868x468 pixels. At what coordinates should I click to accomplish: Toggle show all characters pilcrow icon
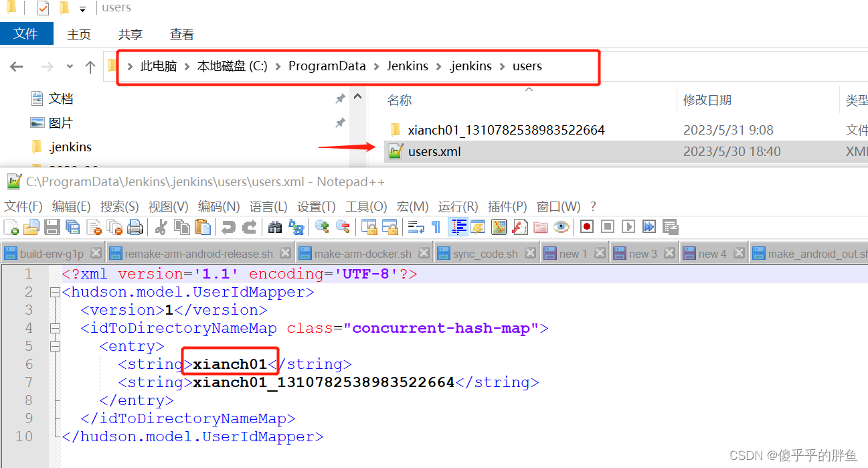coord(436,227)
